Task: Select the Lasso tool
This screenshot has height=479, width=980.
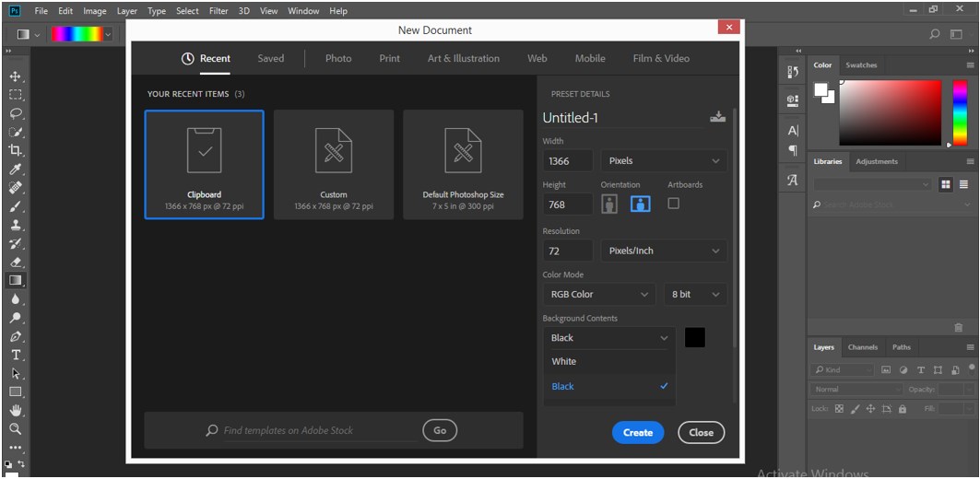Action: click(15, 113)
